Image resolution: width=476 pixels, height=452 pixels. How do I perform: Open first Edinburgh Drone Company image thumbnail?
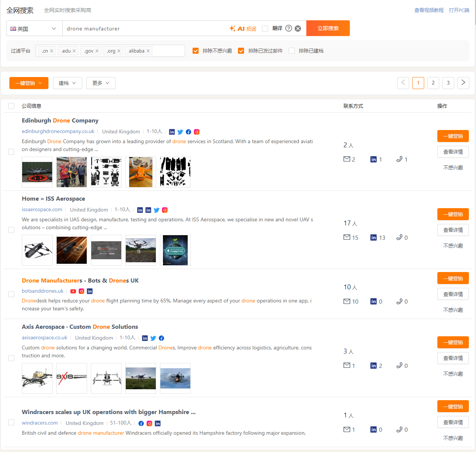[37, 172]
